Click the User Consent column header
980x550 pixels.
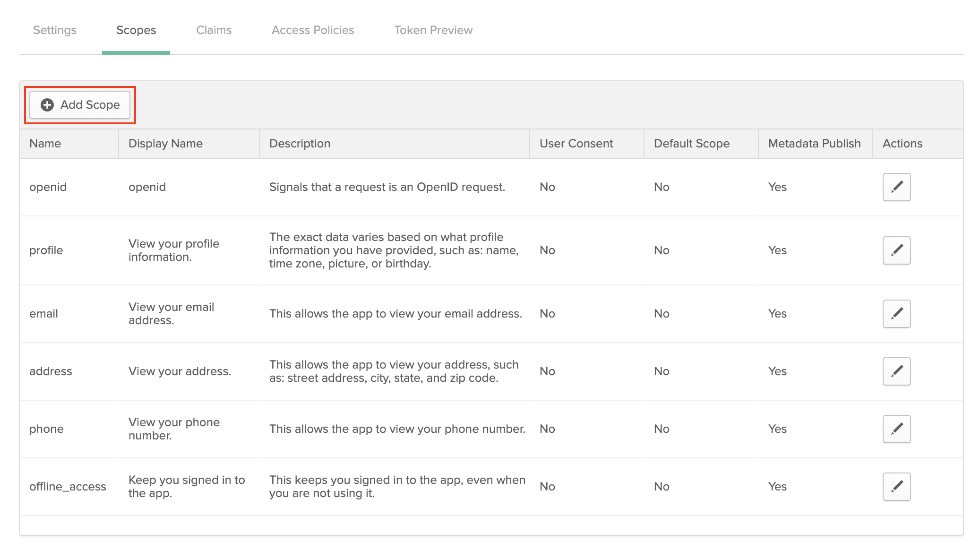(576, 143)
